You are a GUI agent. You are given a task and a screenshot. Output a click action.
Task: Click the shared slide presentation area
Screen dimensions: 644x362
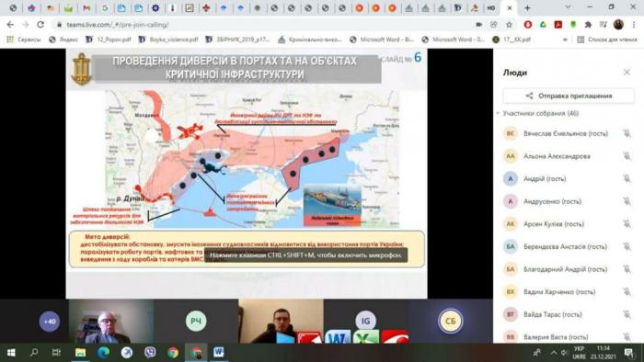[x=247, y=174]
